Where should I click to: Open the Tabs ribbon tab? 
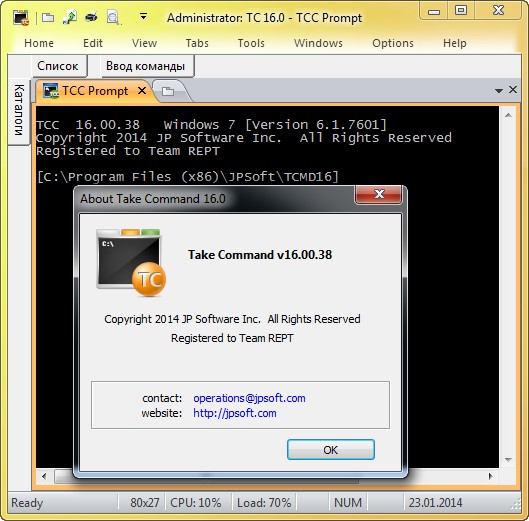(197, 43)
